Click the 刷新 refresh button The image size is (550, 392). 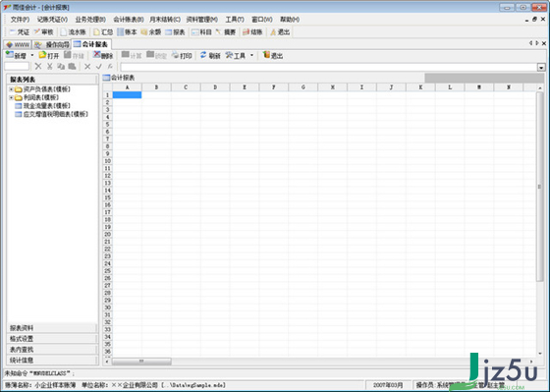pyautogui.click(x=210, y=55)
